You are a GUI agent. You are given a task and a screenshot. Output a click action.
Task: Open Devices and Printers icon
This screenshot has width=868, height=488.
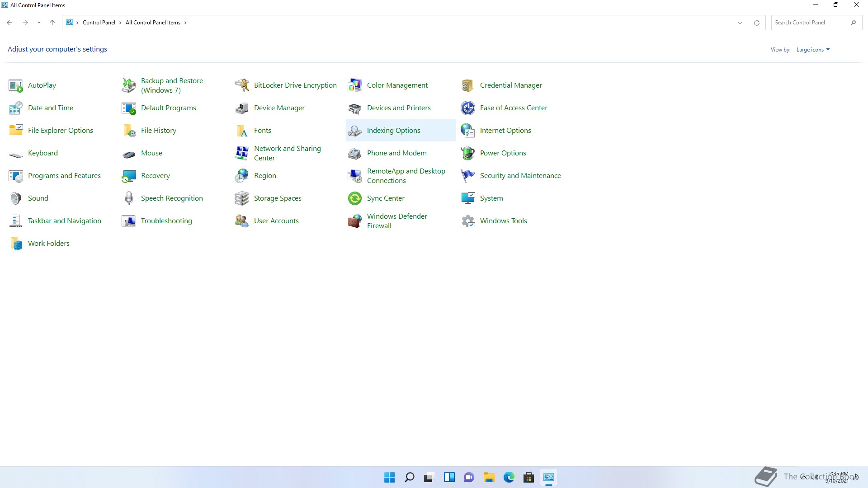355,108
